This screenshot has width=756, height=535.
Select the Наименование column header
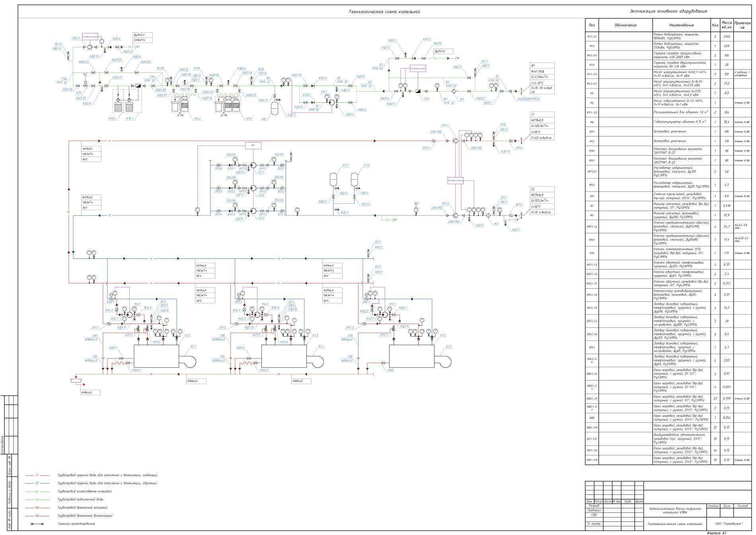tap(681, 25)
